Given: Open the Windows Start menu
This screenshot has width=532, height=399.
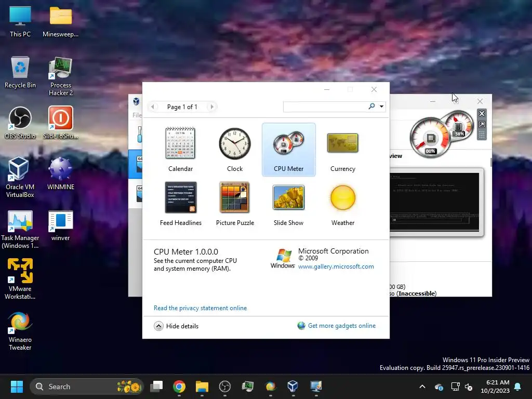Looking at the screenshot, I should click(x=17, y=387).
